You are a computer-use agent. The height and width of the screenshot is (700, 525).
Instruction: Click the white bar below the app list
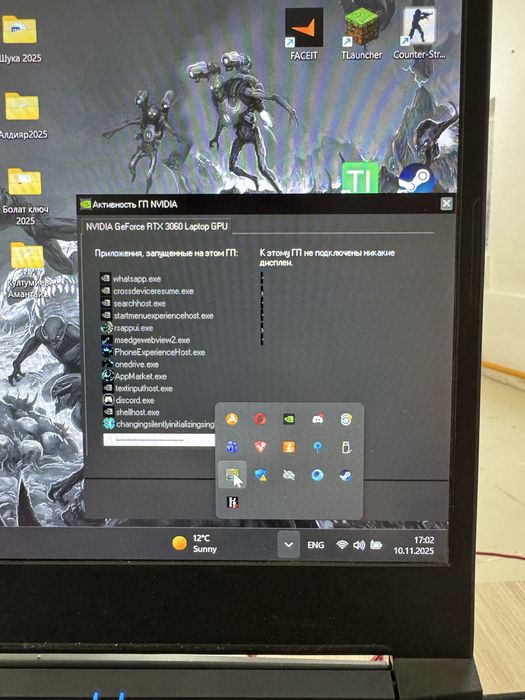[159, 440]
